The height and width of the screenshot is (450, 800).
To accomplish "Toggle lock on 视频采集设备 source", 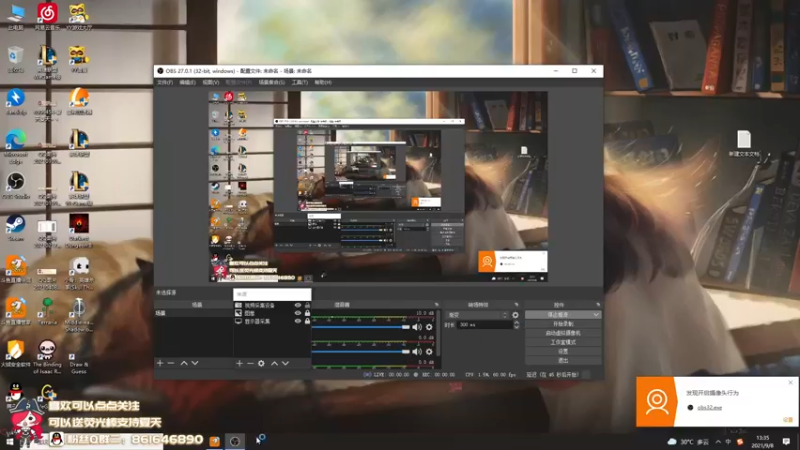I will pos(307,306).
